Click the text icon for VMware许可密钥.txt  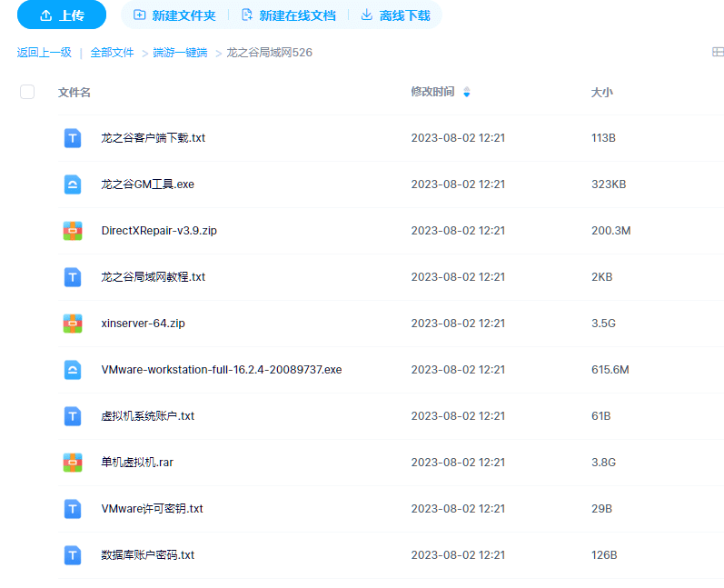point(73,508)
